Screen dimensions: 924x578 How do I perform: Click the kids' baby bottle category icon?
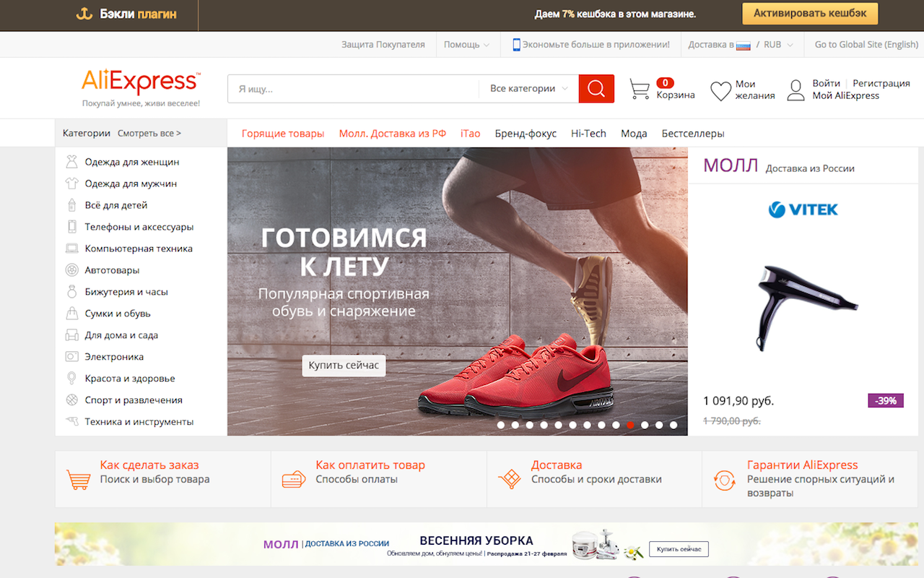(71, 205)
